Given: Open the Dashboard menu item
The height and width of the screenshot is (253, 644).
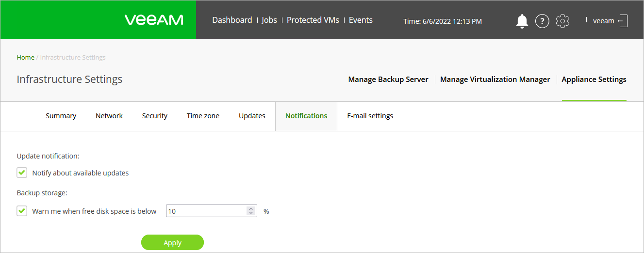Looking at the screenshot, I should [x=232, y=20].
